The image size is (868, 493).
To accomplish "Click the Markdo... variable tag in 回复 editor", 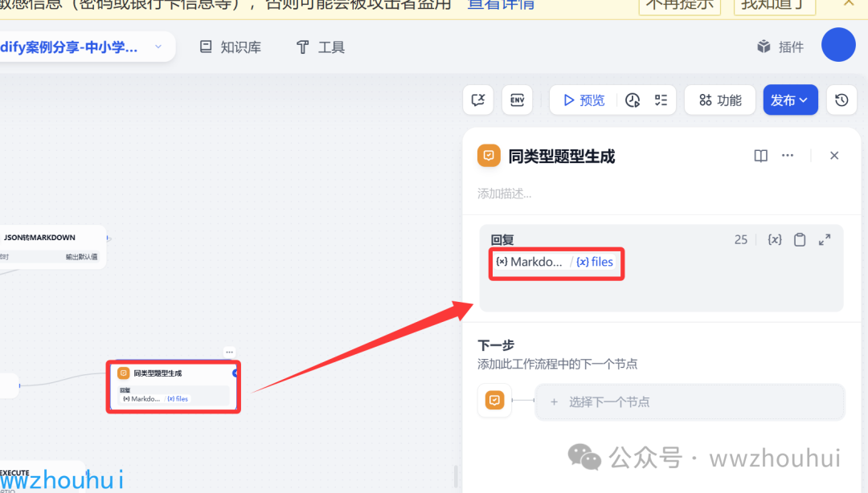I will (x=529, y=262).
